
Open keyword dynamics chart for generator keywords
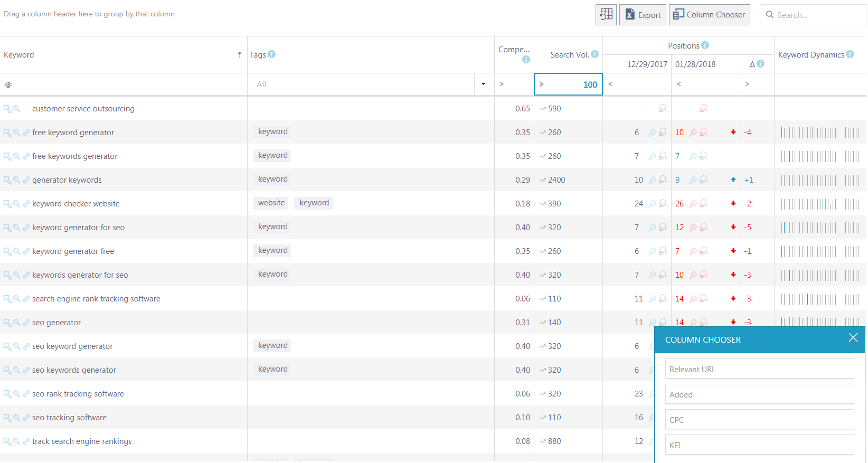click(x=820, y=180)
